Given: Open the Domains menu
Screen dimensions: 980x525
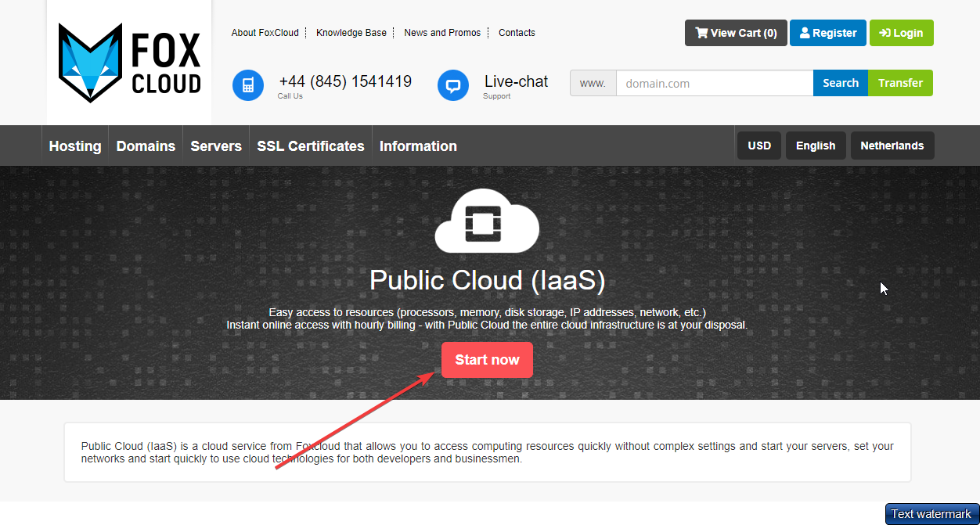Looking at the screenshot, I should (146, 146).
